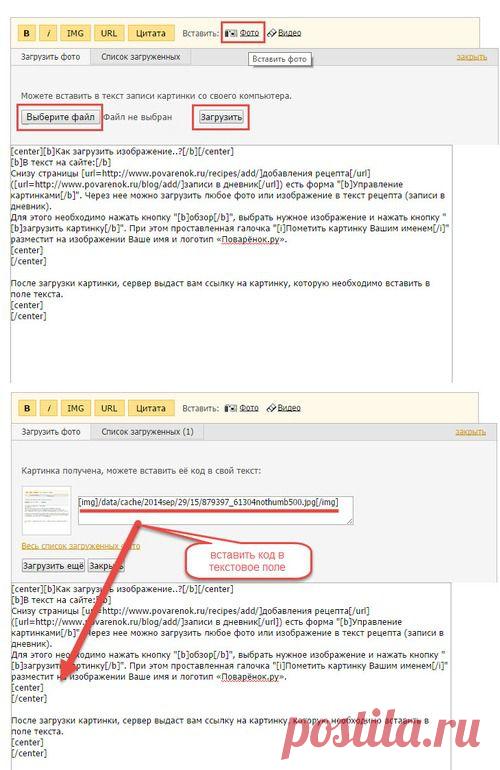Click the uploaded picture thumbnail preview
This screenshot has width=500, height=770.
pyautogui.click(x=47, y=511)
